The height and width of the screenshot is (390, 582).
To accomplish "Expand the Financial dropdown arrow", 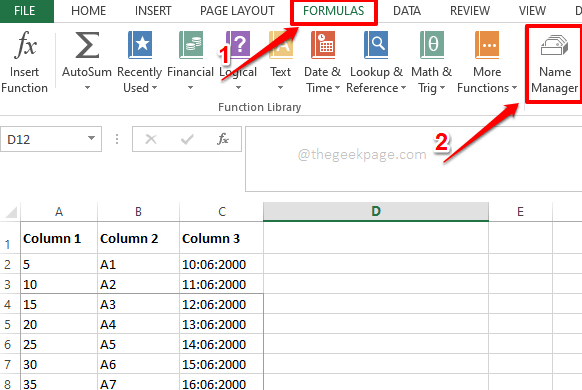I will pos(190,88).
